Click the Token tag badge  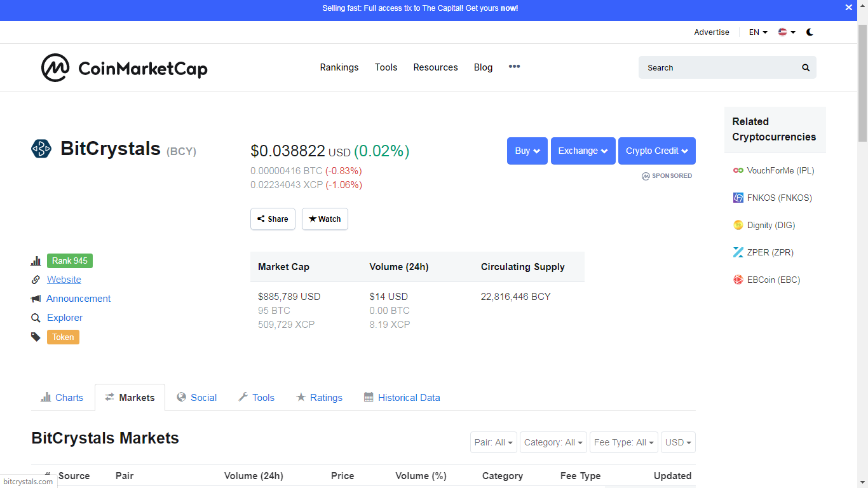point(63,337)
